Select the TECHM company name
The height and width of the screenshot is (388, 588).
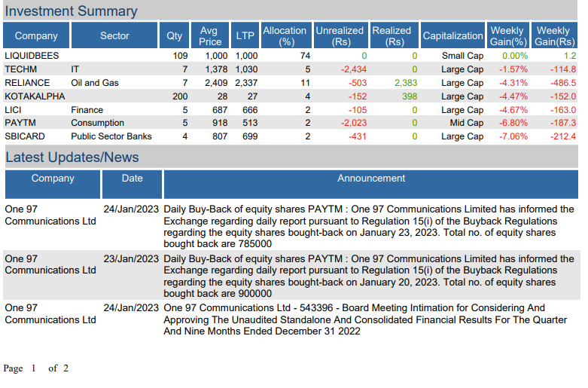[20, 69]
